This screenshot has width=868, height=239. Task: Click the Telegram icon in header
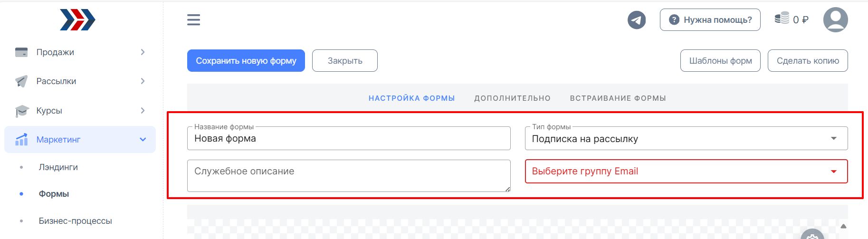[637, 20]
